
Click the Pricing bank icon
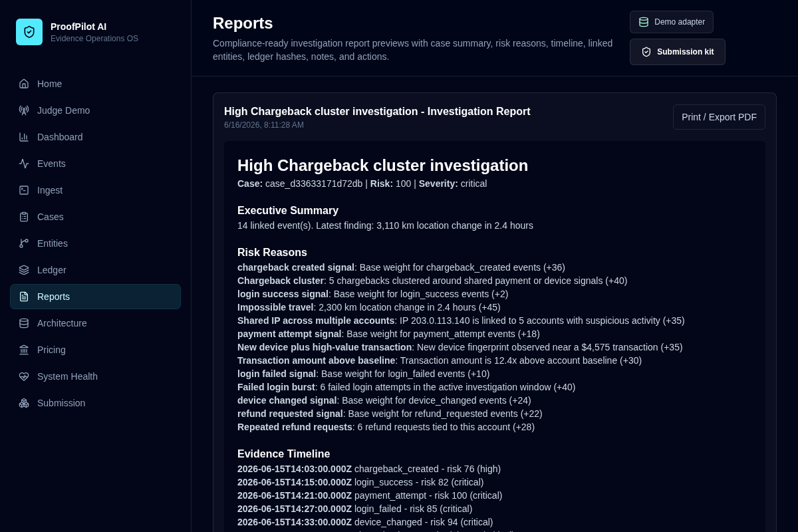(x=24, y=350)
